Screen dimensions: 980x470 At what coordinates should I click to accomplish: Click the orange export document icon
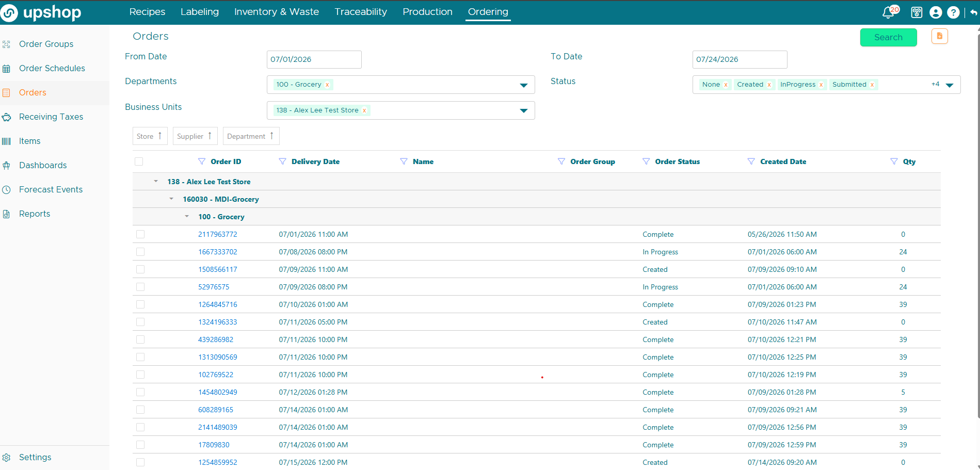tap(940, 36)
